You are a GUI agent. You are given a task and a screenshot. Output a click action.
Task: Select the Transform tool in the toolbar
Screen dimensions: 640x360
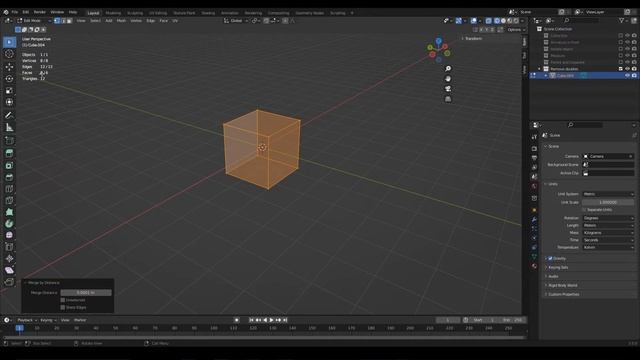9,102
